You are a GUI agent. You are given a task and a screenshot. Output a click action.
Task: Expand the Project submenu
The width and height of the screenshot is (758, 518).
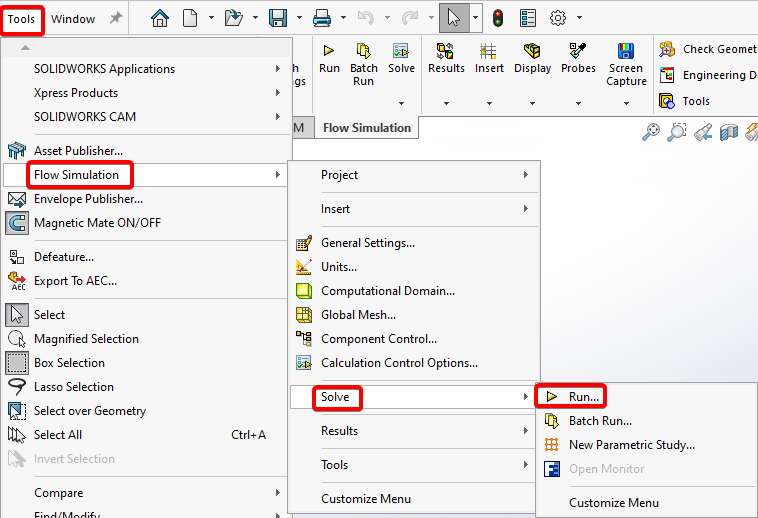(414, 175)
